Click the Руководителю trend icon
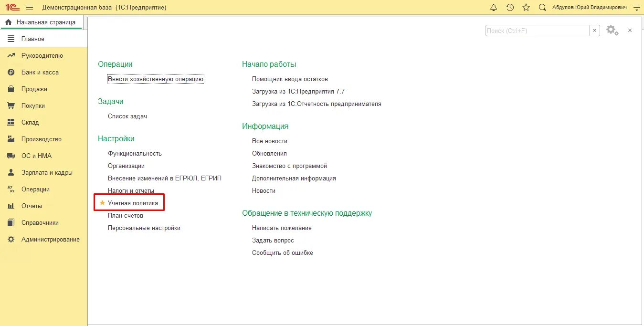 [11, 56]
